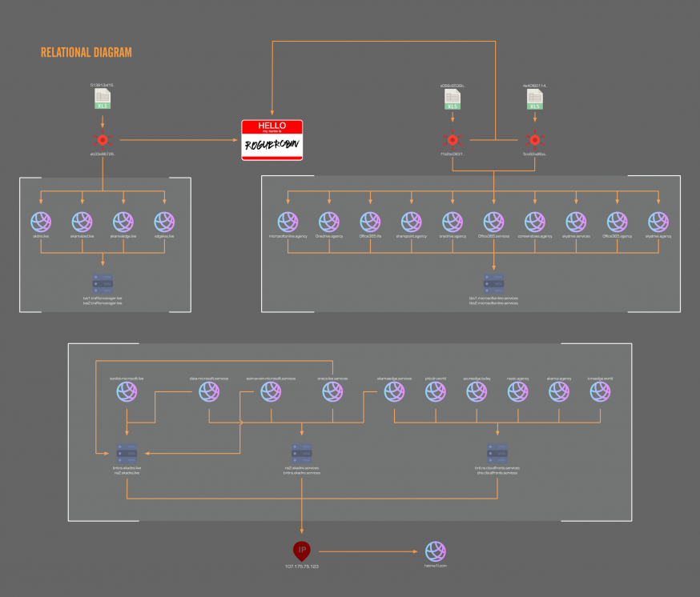Image resolution: width=700 pixels, height=597 pixels.
Task: Select the globe icon right of IP pin
Action: click(436, 551)
